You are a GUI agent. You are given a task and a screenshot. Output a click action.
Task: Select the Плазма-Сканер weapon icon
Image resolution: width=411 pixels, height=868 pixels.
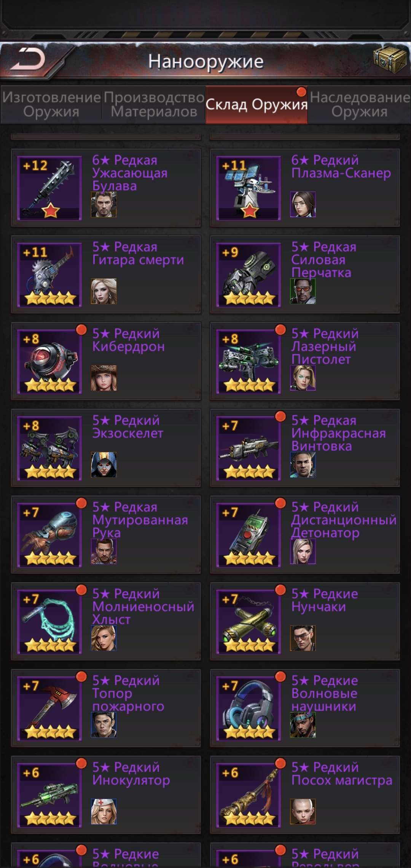249,188
